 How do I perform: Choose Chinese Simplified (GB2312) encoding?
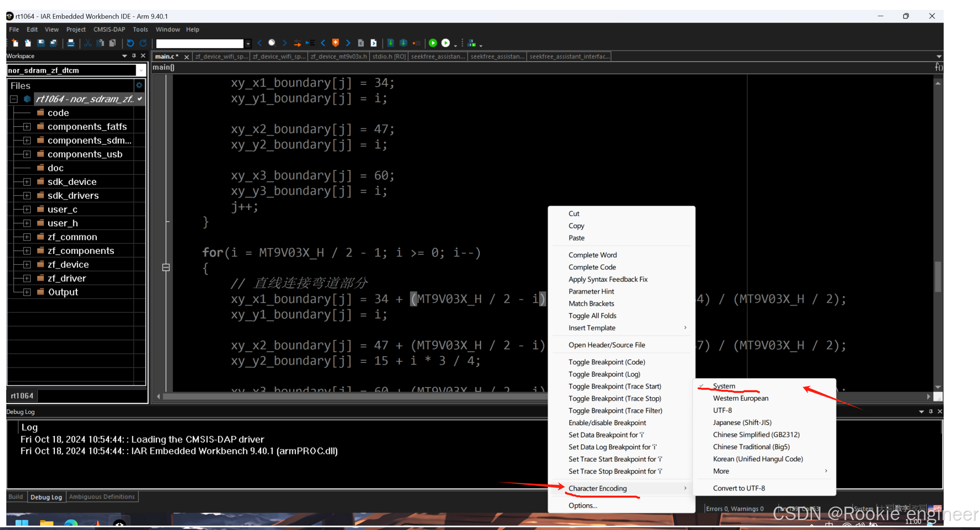click(x=756, y=434)
